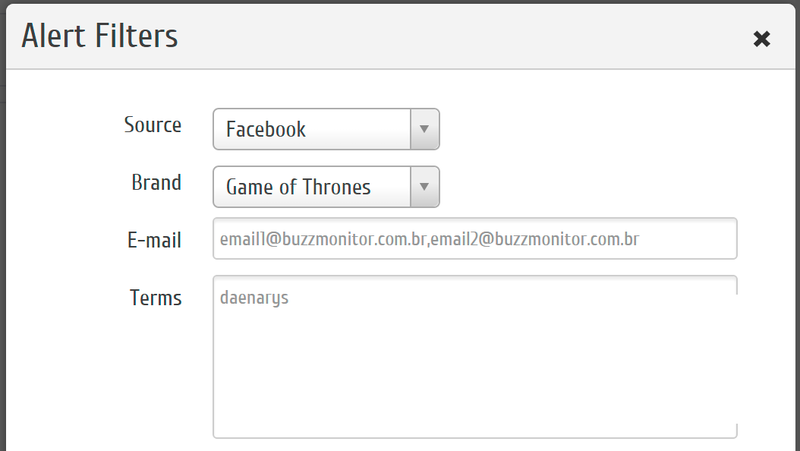Viewport: 800px width, 451px height.
Task: Focus the E-mail input field
Action: (x=475, y=239)
